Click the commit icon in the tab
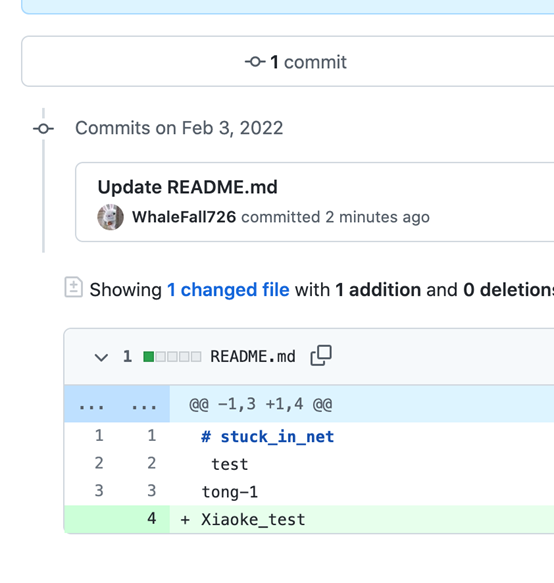 click(x=255, y=61)
